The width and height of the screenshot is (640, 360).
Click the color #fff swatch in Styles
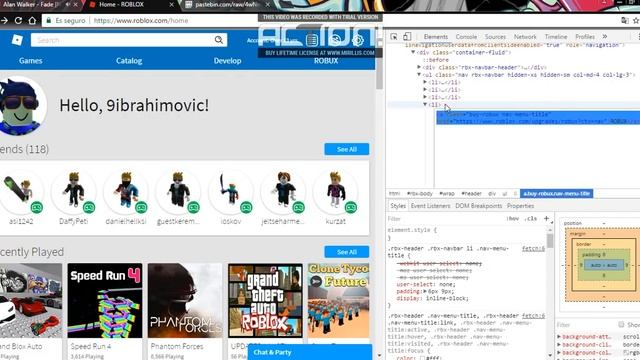click(422, 358)
